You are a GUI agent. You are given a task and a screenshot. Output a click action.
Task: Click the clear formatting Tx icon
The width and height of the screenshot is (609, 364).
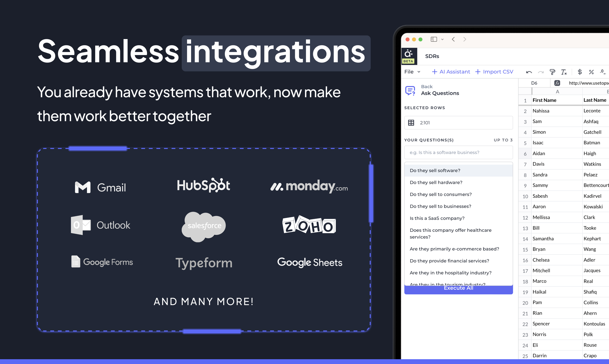(564, 72)
